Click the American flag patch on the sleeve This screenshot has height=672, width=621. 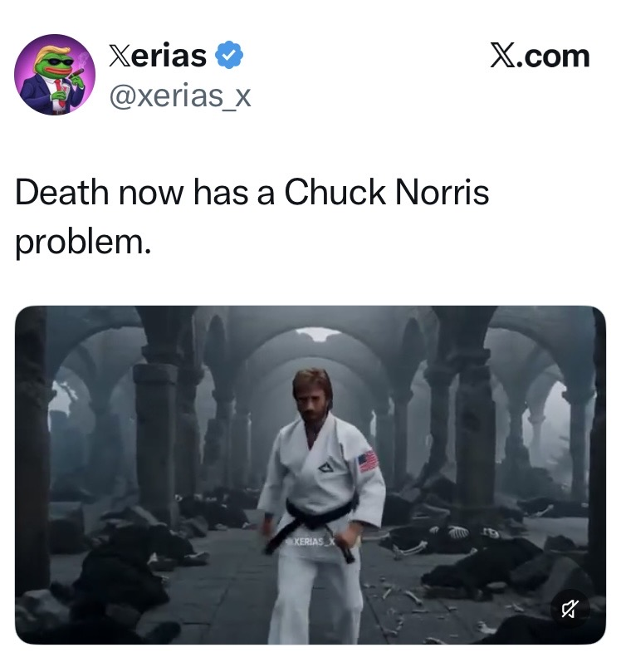click(x=368, y=461)
